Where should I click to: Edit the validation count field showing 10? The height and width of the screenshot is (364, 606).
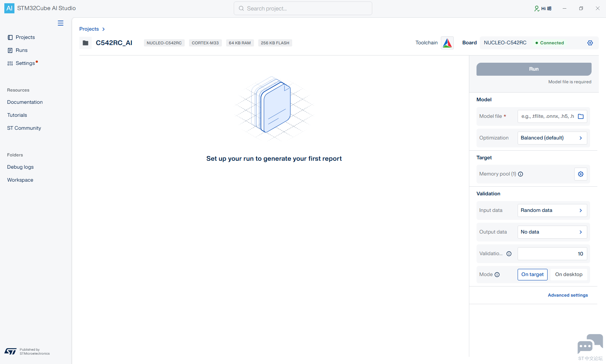click(552, 254)
